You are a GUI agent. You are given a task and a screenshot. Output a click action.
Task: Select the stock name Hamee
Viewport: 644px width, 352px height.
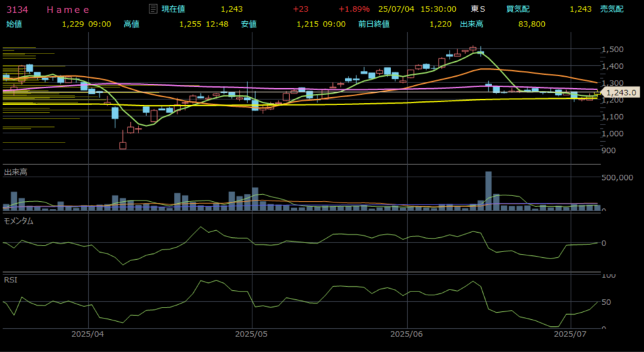point(68,9)
